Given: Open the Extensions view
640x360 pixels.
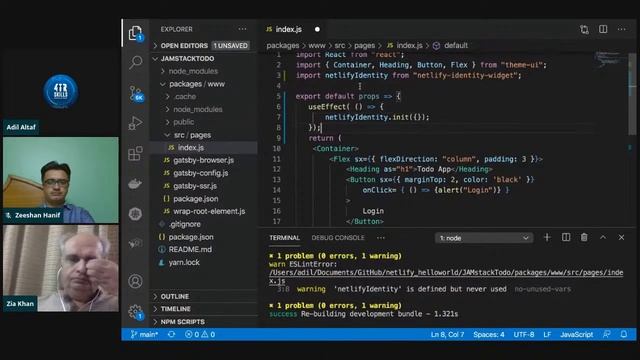Looking at the screenshot, I should click(x=135, y=153).
